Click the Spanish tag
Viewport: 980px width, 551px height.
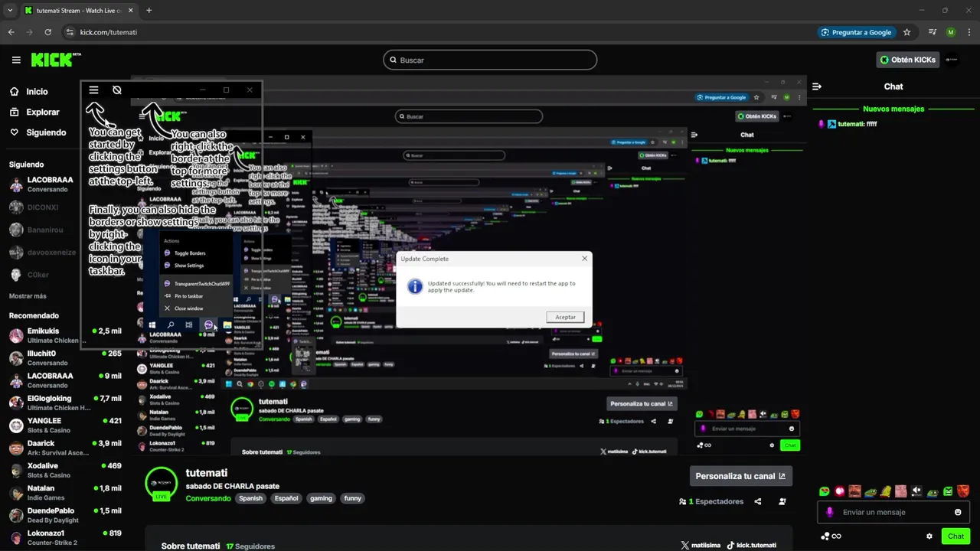[250, 498]
